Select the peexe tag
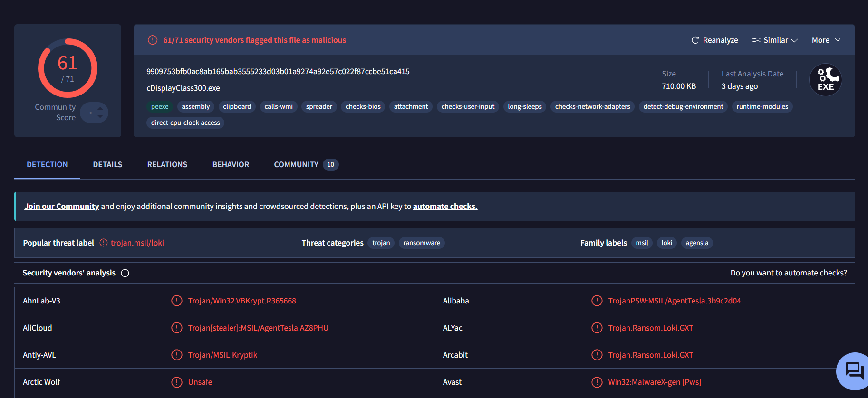The height and width of the screenshot is (398, 868). pyautogui.click(x=160, y=106)
